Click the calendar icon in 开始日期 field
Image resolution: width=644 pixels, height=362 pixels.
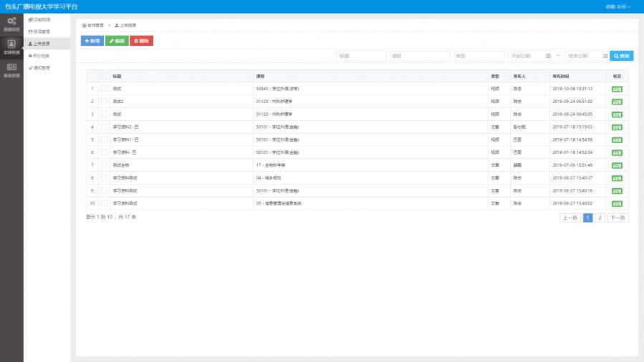(x=548, y=56)
